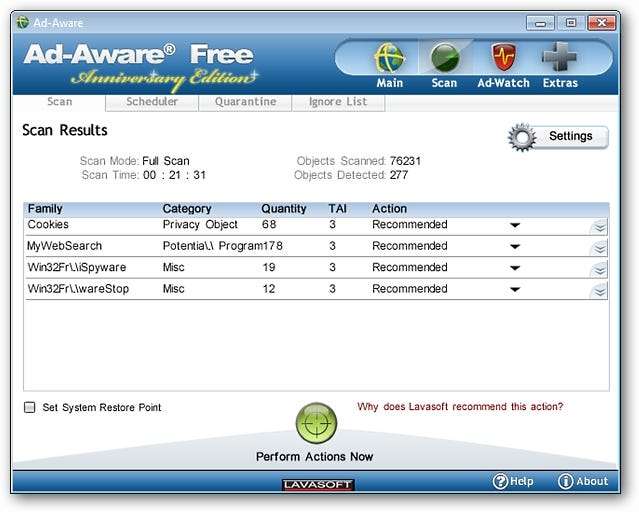This screenshot has height=512, width=639.
Task: Click the Action column header
Action: 389,209
